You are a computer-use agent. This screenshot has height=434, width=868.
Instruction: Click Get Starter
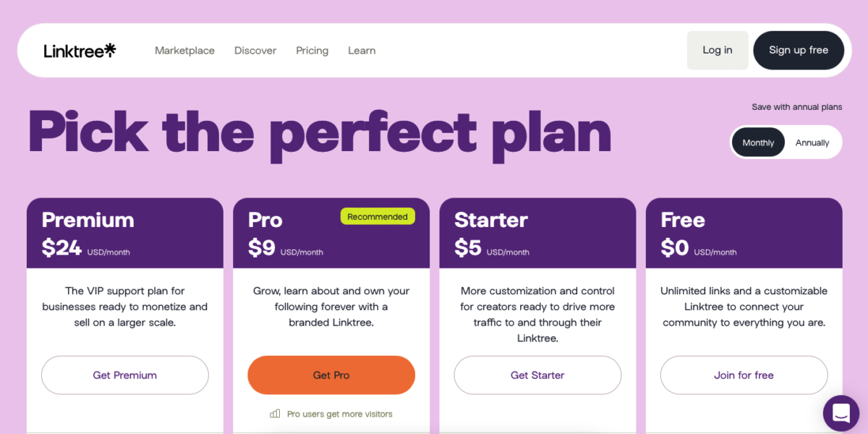pos(537,375)
